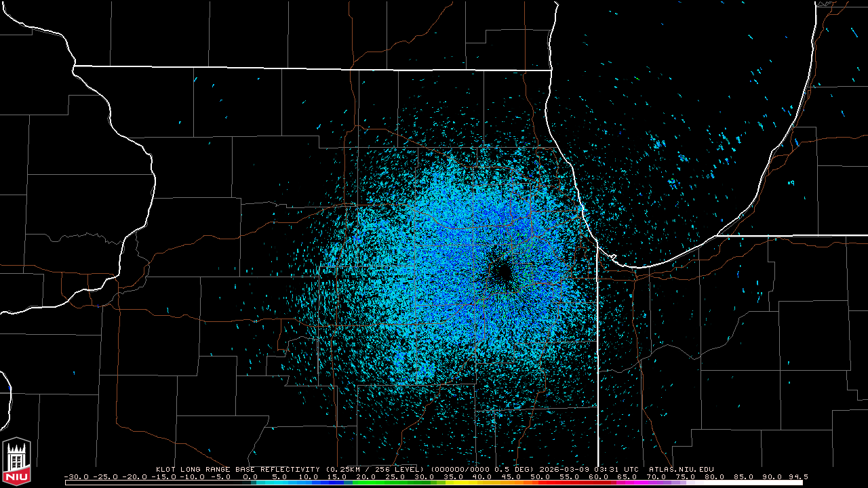
Task: Click the ATLAS.NIU.EDU text
Action: [x=682, y=469]
